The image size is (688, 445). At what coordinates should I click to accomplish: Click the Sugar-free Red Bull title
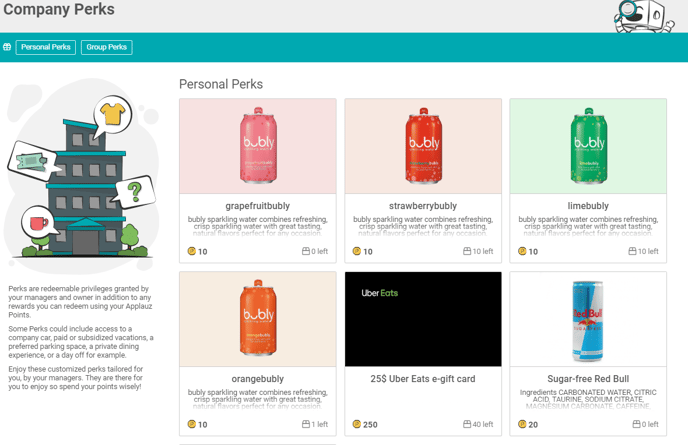coord(588,379)
